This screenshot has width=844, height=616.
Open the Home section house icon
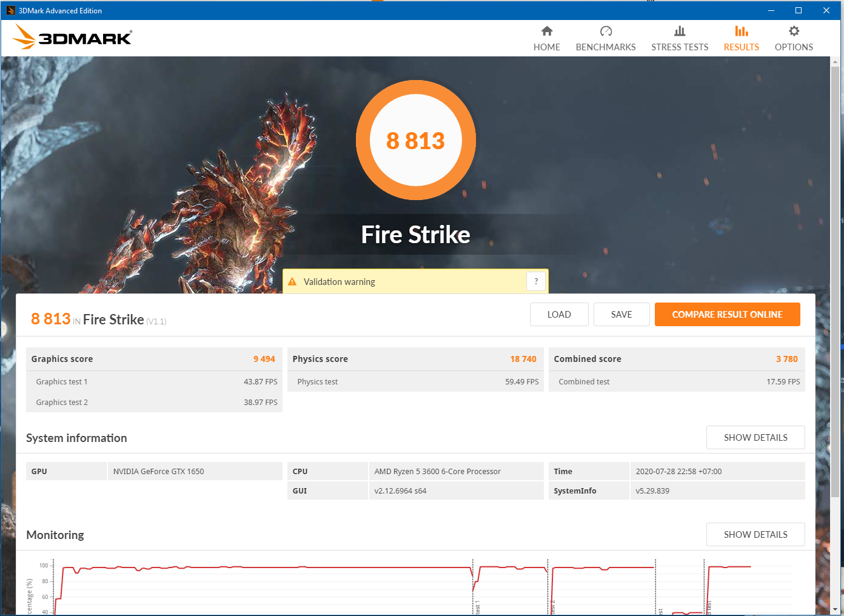(547, 31)
